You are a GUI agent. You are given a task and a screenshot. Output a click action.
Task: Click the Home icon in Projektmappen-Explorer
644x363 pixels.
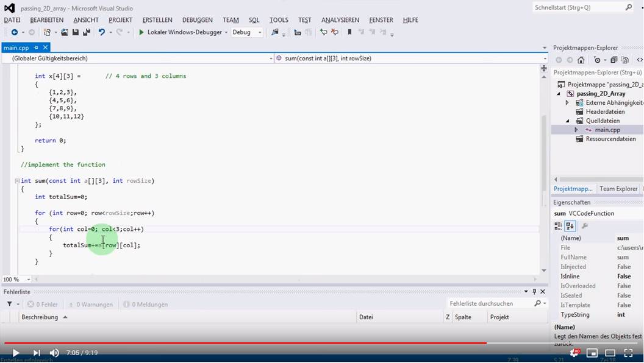(581, 60)
